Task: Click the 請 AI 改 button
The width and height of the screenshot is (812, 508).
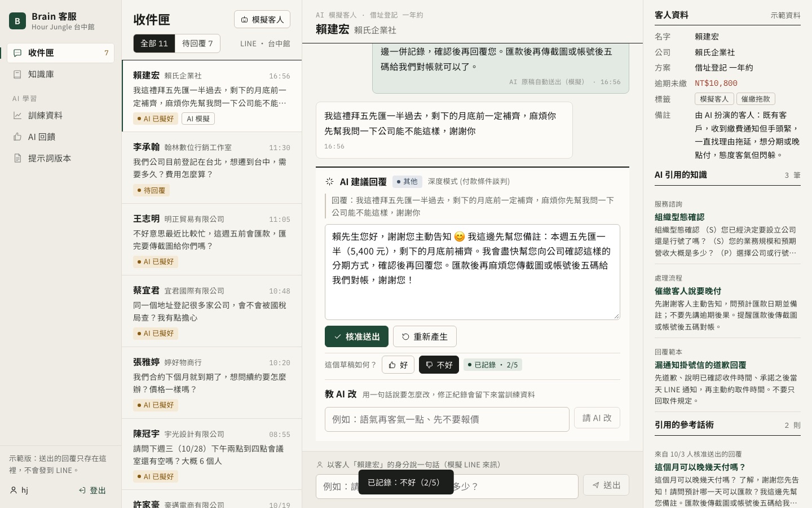Action: tap(597, 418)
